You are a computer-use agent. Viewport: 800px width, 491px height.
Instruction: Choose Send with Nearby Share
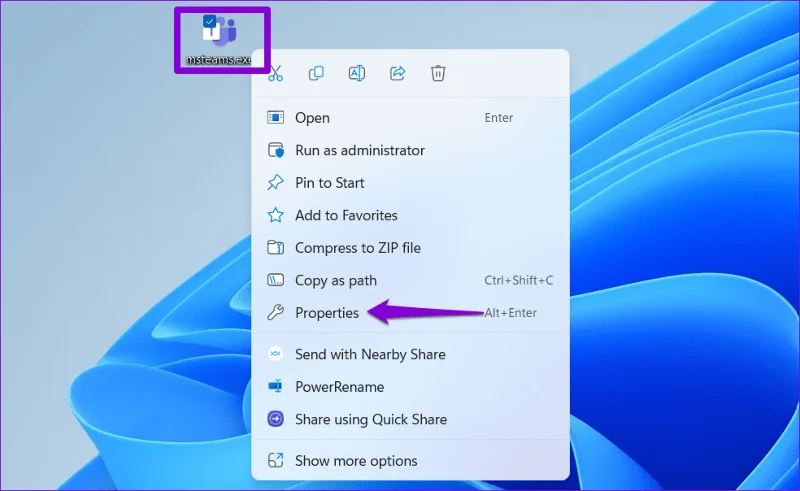[x=411, y=354]
